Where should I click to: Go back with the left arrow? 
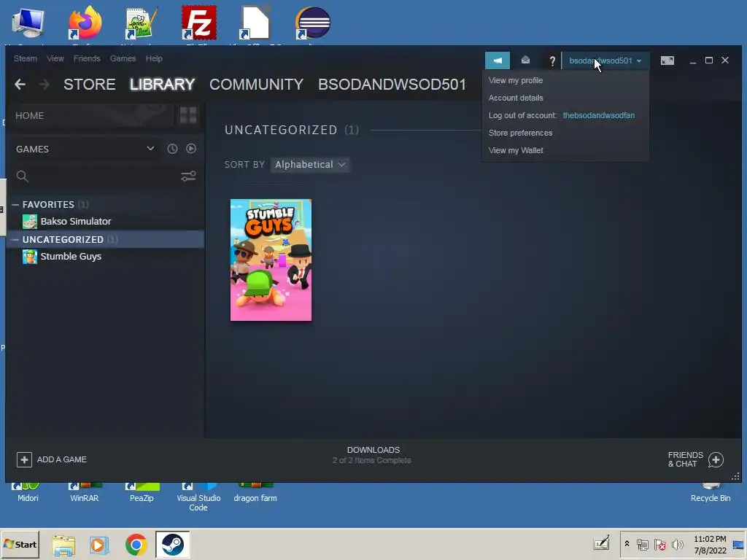pyautogui.click(x=20, y=85)
